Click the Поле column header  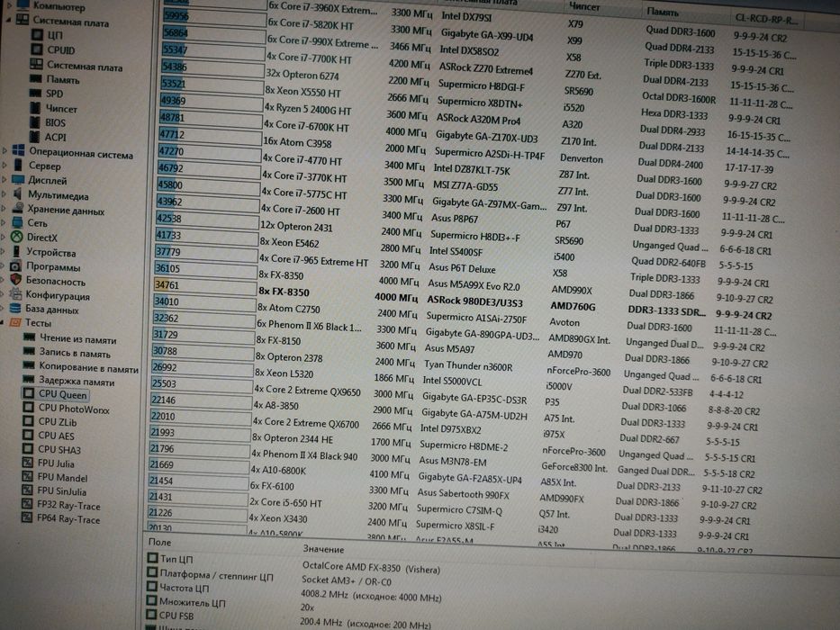pos(159,542)
